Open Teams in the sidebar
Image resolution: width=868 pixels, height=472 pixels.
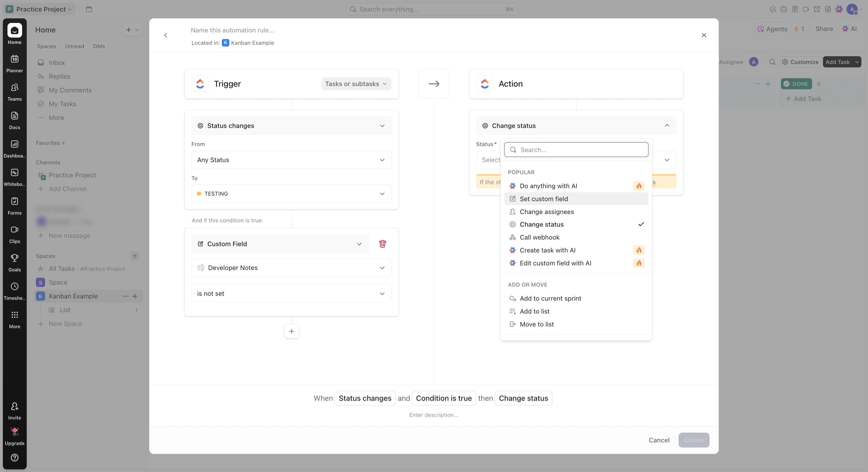click(14, 92)
